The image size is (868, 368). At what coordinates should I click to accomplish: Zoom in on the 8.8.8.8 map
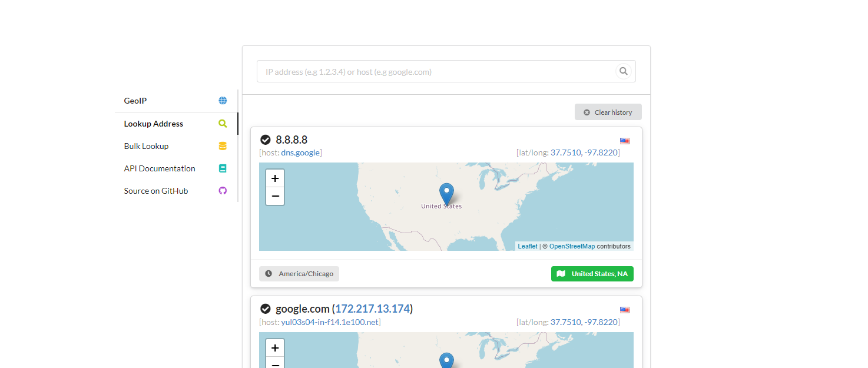click(275, 178)
